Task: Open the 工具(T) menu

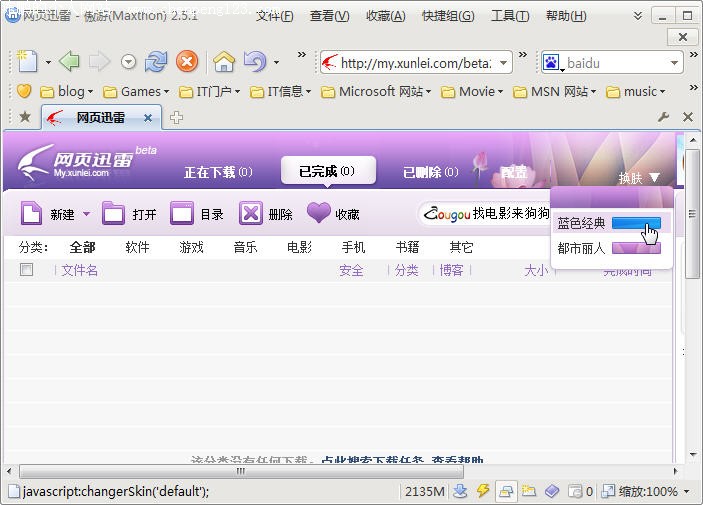Action: pyautogui.click(x=509, y=16)
